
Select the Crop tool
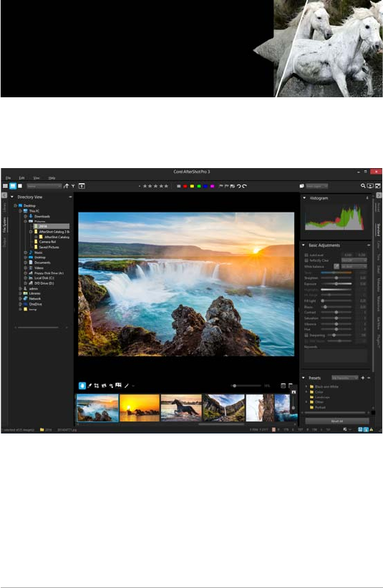pos(97,386)
